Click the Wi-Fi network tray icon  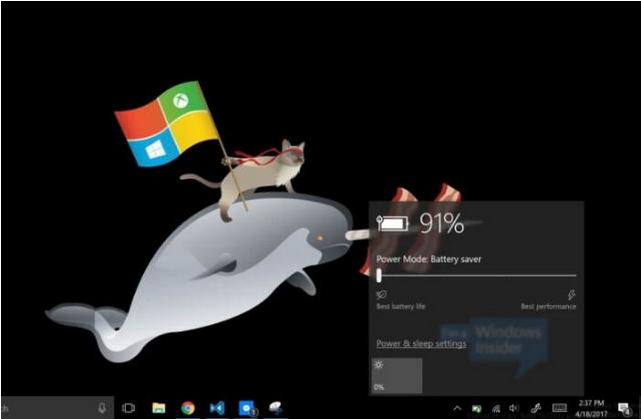(494, 408)
